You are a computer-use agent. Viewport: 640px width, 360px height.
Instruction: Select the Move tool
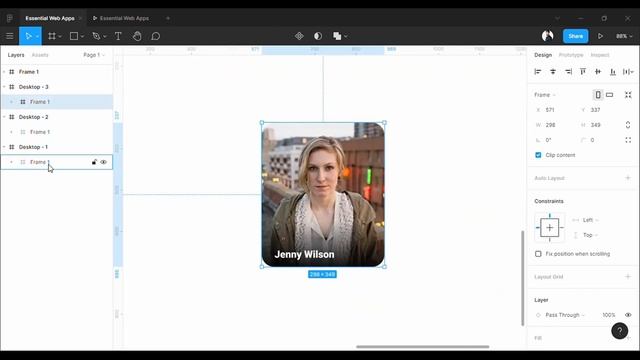pyautogui.click(x=28, y=36)
